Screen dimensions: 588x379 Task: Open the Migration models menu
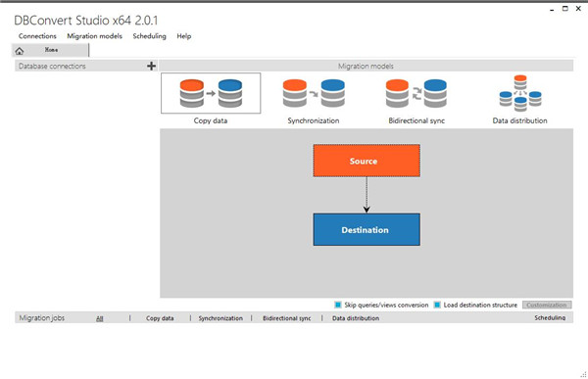(x=94, y=36)
